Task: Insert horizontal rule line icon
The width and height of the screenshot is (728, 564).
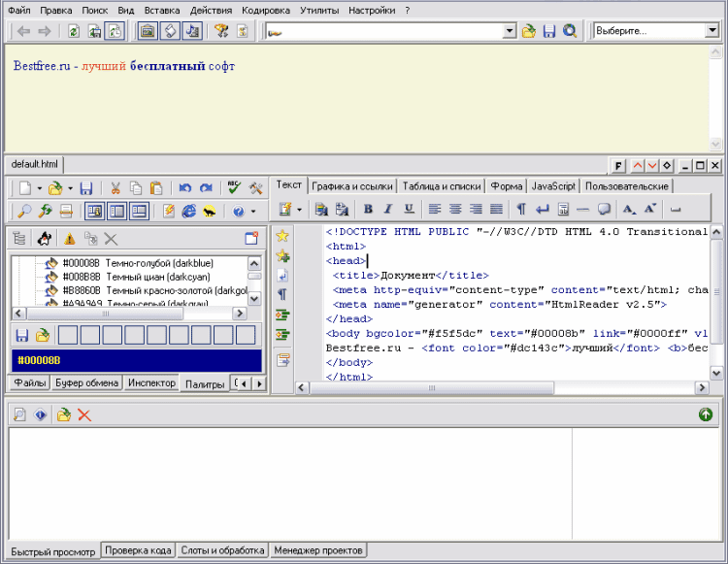Action: pyautogui.click(x=582, y=209)
